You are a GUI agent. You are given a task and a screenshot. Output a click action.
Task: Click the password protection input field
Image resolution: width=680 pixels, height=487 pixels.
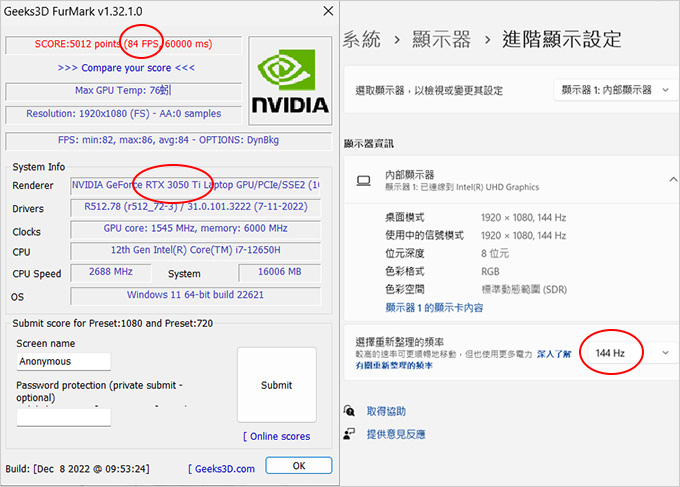(x=64, y=417)
